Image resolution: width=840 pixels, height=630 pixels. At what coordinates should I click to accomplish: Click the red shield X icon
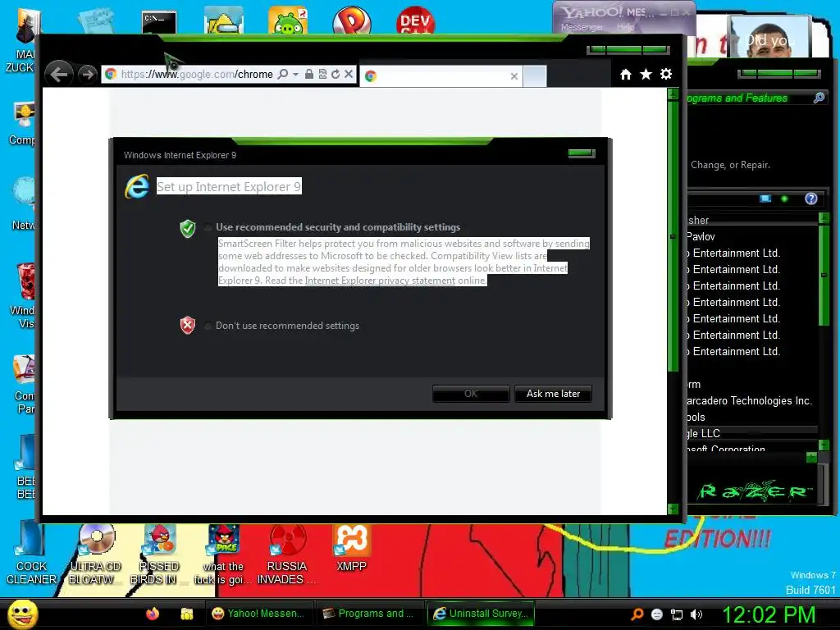pyautogui.click(x=188, y=325)
